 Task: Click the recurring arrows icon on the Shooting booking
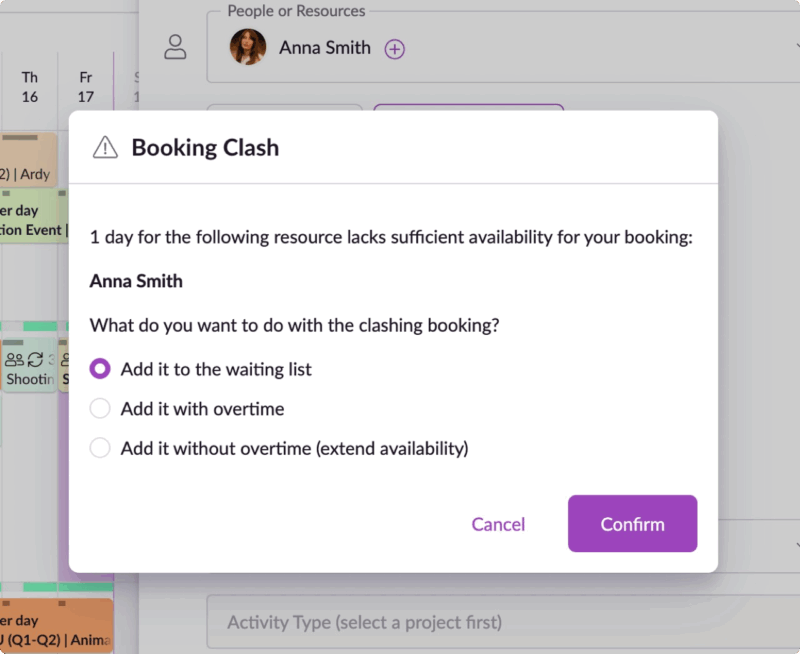click(35, 359)
